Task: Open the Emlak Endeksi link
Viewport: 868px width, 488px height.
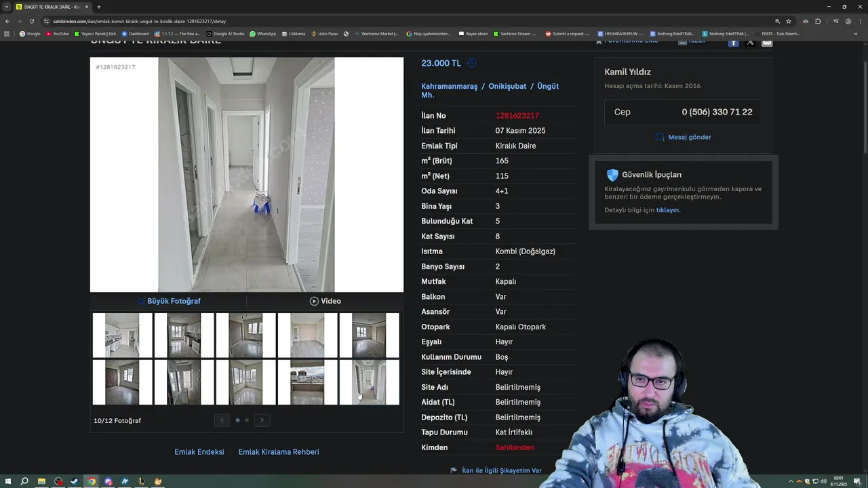Action: click(199, 452)
